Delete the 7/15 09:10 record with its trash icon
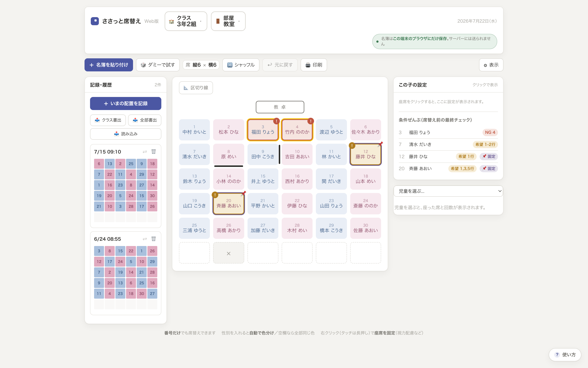This screenshot has width=588, height=368. (x=154, y=152)
